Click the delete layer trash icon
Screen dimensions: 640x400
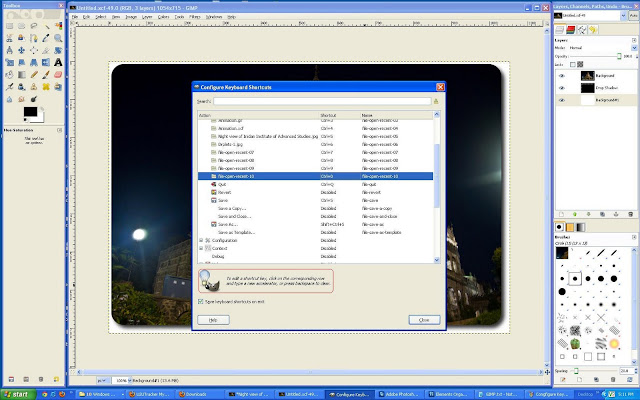(630, 214)
